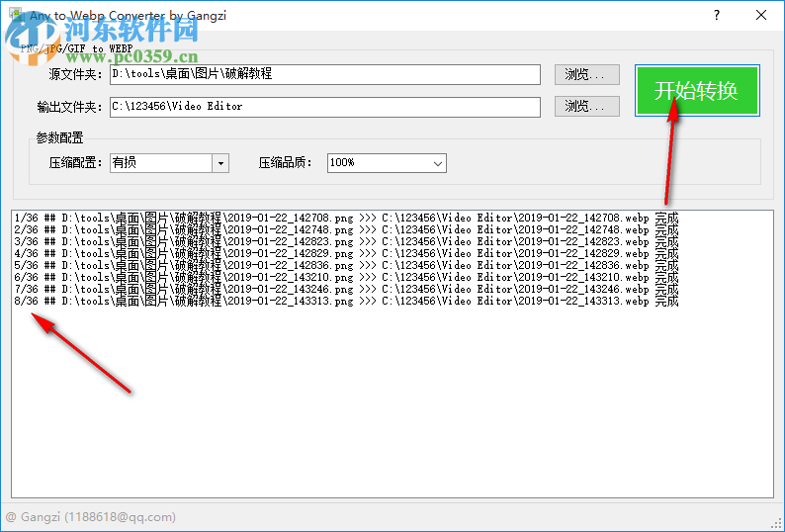Click the 输出文件夹 label
This screenshot has width=785, height=532.
pos(69,107)
